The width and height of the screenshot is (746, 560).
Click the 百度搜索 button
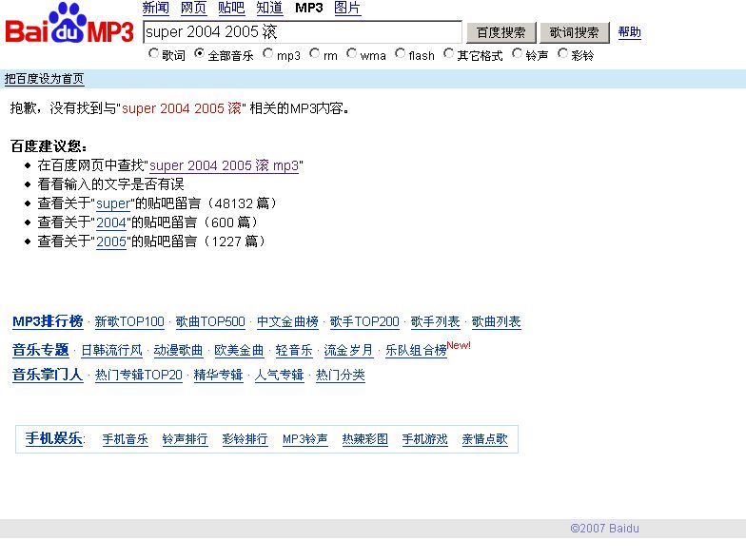[501, 32]
